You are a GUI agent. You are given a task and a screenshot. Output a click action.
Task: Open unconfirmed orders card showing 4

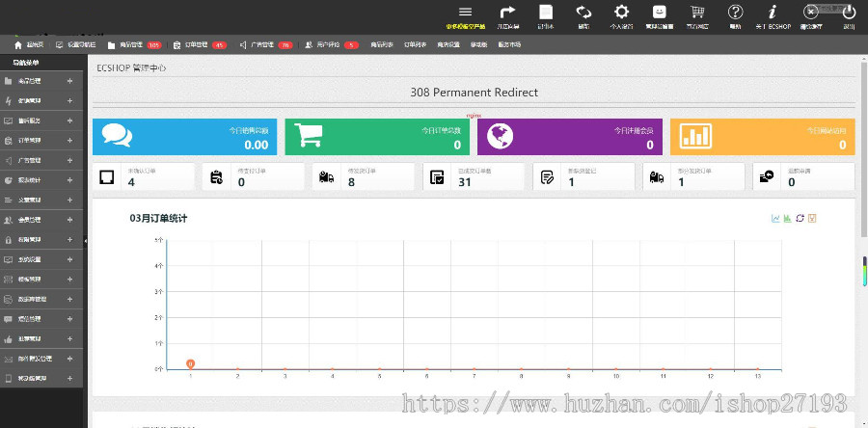[144, 177]
